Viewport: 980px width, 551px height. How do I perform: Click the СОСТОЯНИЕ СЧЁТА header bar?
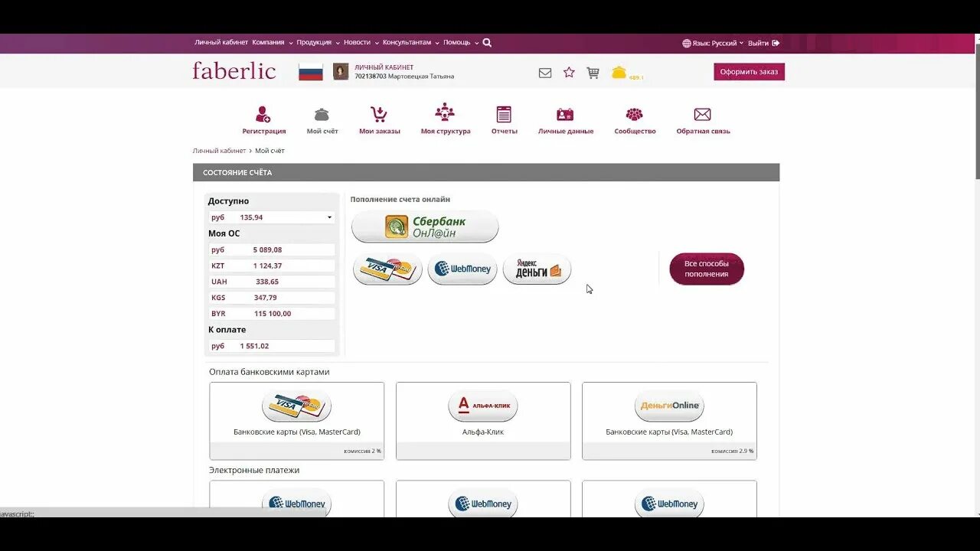[x=486, y=172]
